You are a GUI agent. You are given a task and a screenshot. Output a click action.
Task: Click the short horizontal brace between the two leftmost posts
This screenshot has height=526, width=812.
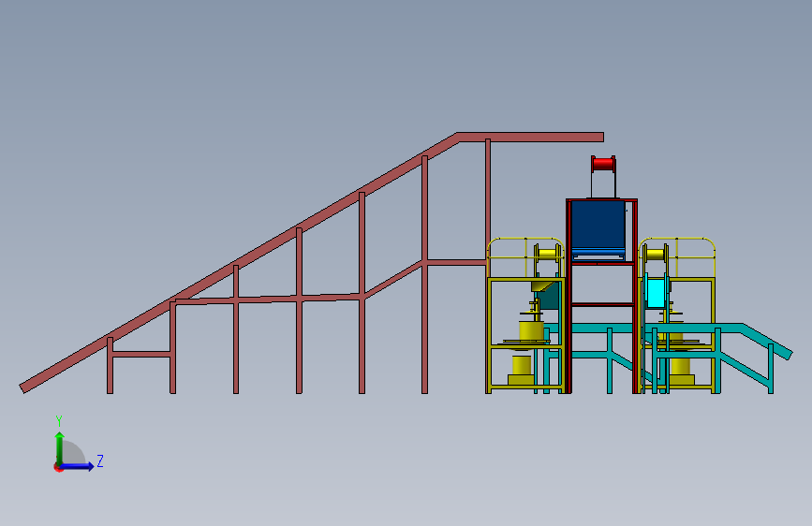pos(141,355)
